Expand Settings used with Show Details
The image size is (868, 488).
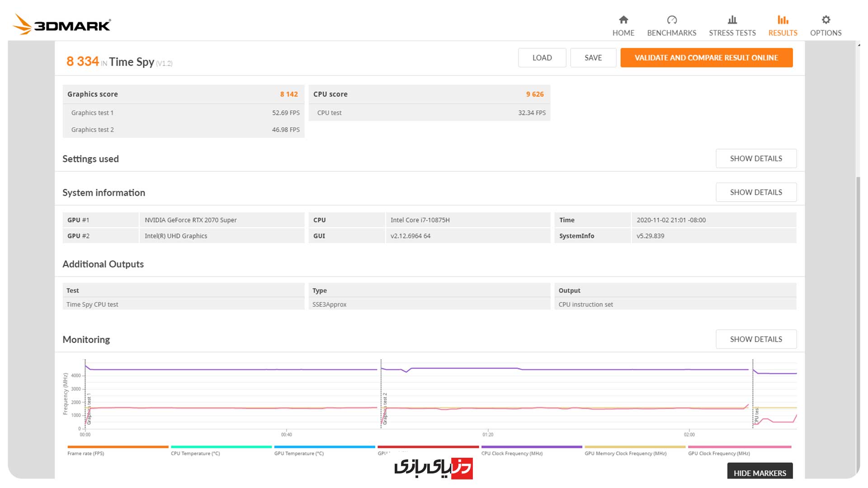tap(756, 159)
